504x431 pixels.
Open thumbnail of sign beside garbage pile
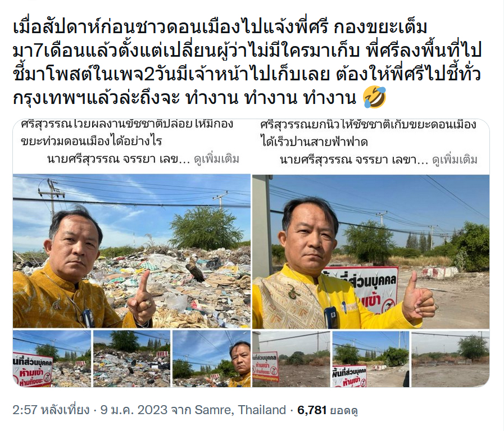pyautogui.click(x=52, y=359)
